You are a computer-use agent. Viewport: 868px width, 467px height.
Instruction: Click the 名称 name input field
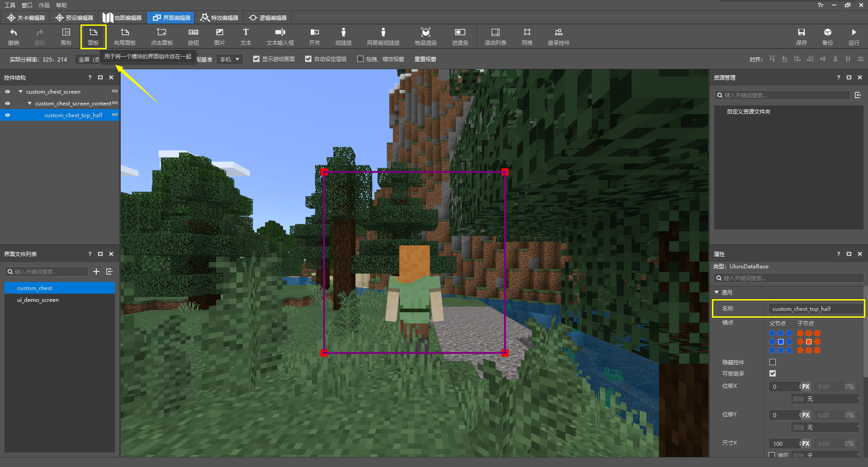pyautogui.click(x=815, y=309)
